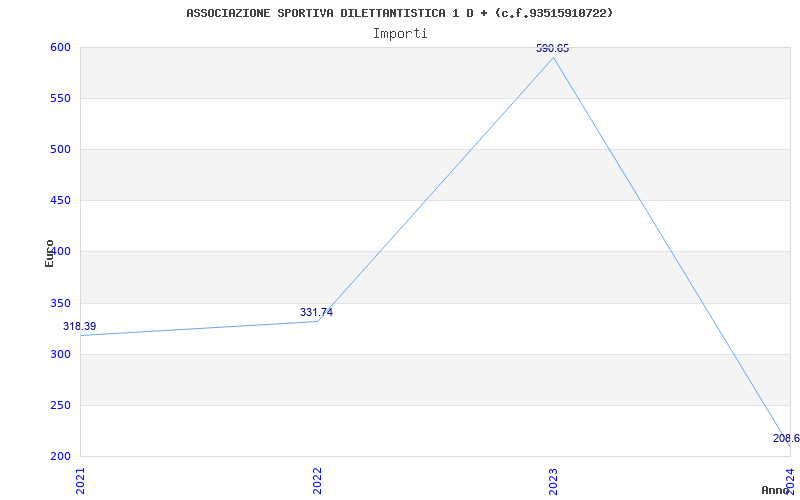Select the 208.6 data label
Image resolution: width=800 pixels, height=500 pixels.
[x=786, y=438]
